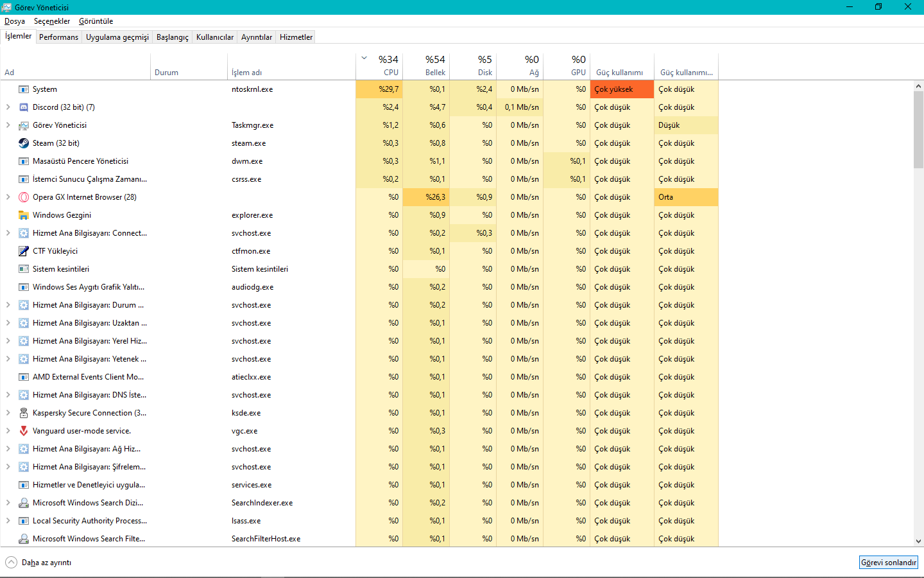The image size is (924, 578).
Task: Click the Steam (32 bit) icon
Action: pos(24,143)
